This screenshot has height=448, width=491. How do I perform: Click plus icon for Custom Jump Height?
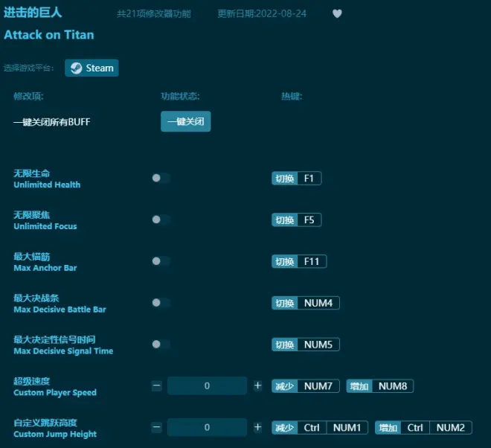coord(257,428)
